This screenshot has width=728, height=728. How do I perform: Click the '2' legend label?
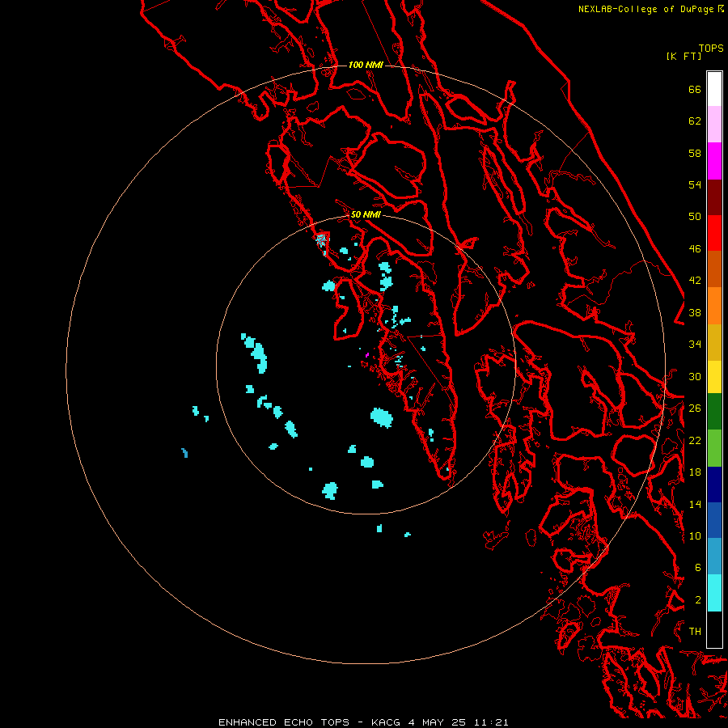coord(698,600)
